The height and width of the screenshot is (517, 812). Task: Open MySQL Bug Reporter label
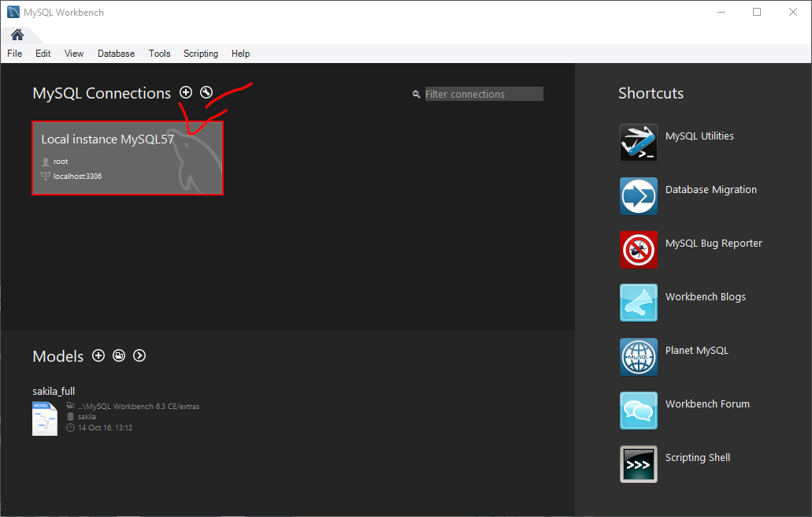click(x=714, y=243)
